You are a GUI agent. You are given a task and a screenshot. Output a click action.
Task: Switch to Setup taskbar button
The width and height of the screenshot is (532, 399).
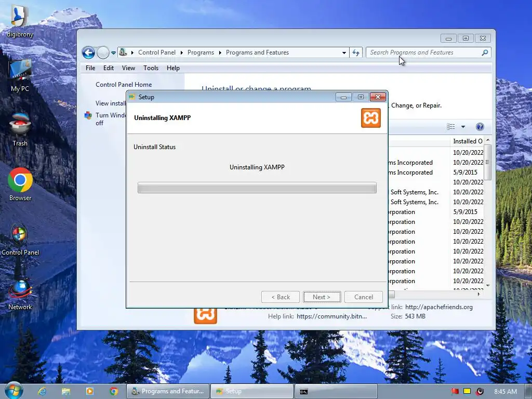[252, 391]
